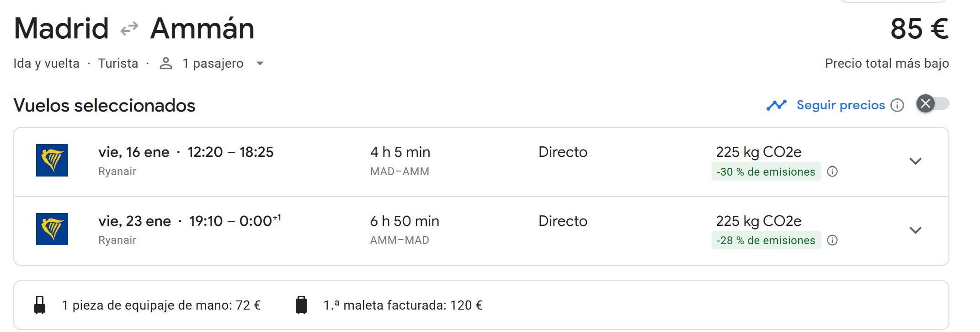Click the Seguir precios link

[841, 105]
